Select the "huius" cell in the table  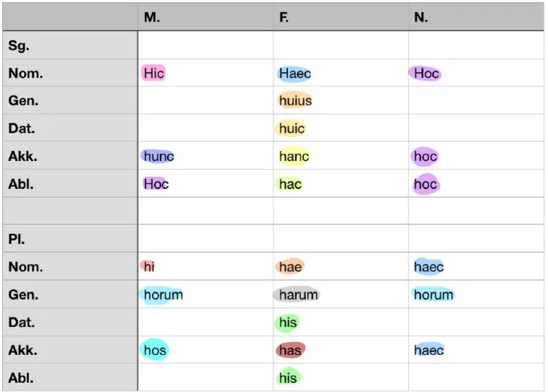(295, 100)
